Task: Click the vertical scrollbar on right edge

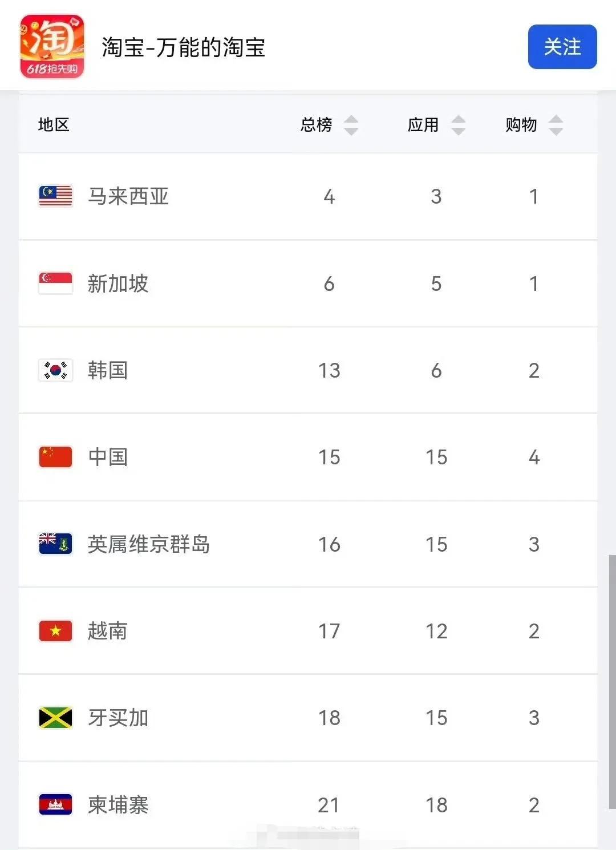Action: [x=612, y=679]
